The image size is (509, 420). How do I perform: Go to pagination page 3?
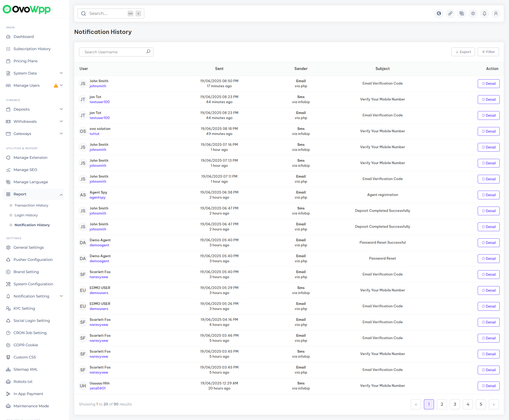(455, 404)
